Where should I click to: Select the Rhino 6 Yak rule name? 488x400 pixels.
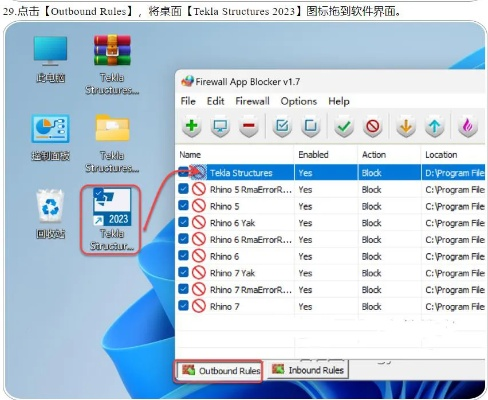[232, 223]
